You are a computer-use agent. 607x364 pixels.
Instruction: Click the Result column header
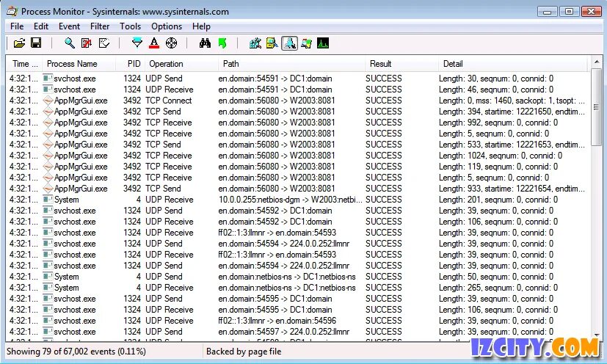coord(401,64)
